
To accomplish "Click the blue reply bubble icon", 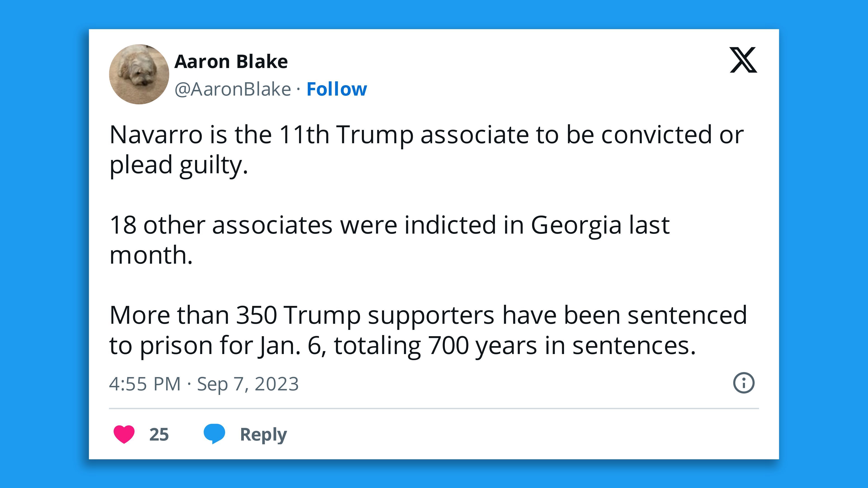I will click(x=214, y=434).
